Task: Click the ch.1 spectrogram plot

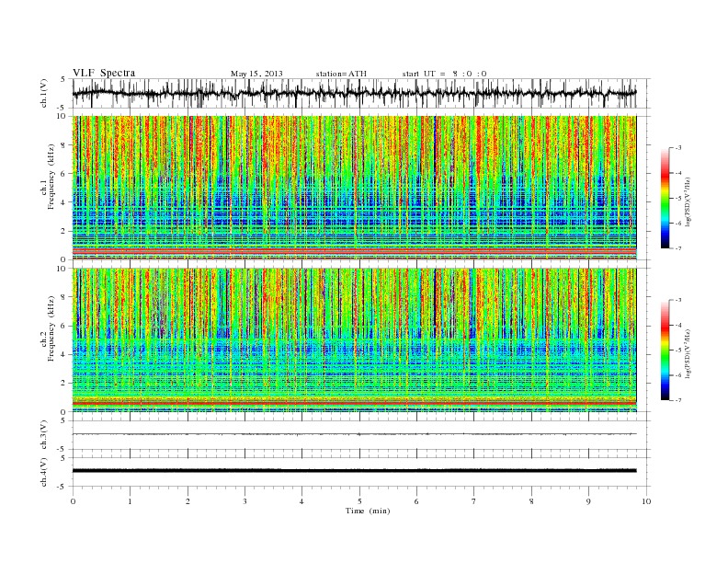Action: point(354,188)
